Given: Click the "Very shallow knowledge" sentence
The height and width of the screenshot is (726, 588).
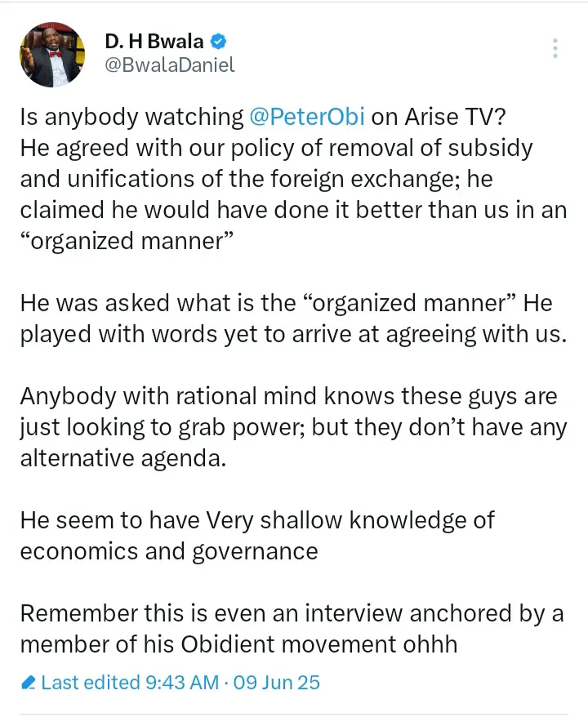Looking at the screenshot, I should (x=257, y=520).
